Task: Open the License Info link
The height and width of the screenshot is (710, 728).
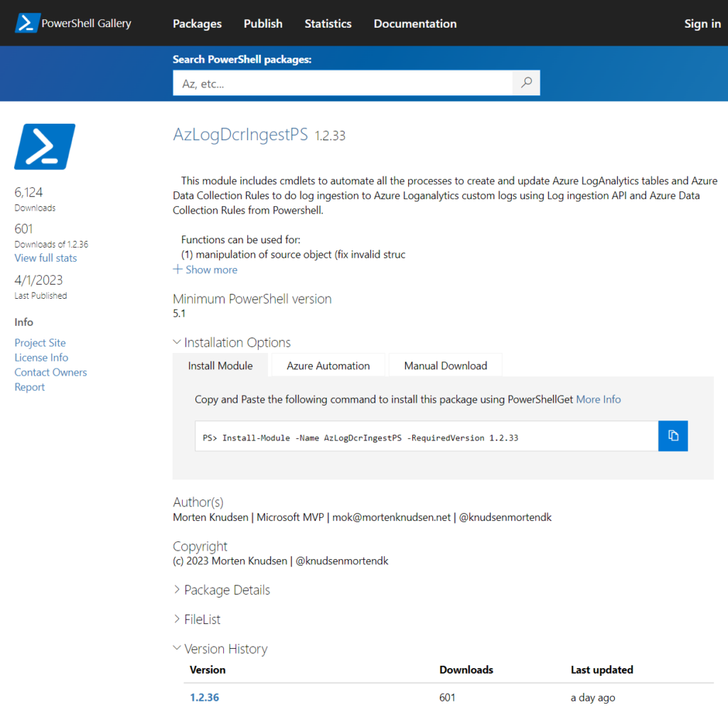Action: [41, 357]
